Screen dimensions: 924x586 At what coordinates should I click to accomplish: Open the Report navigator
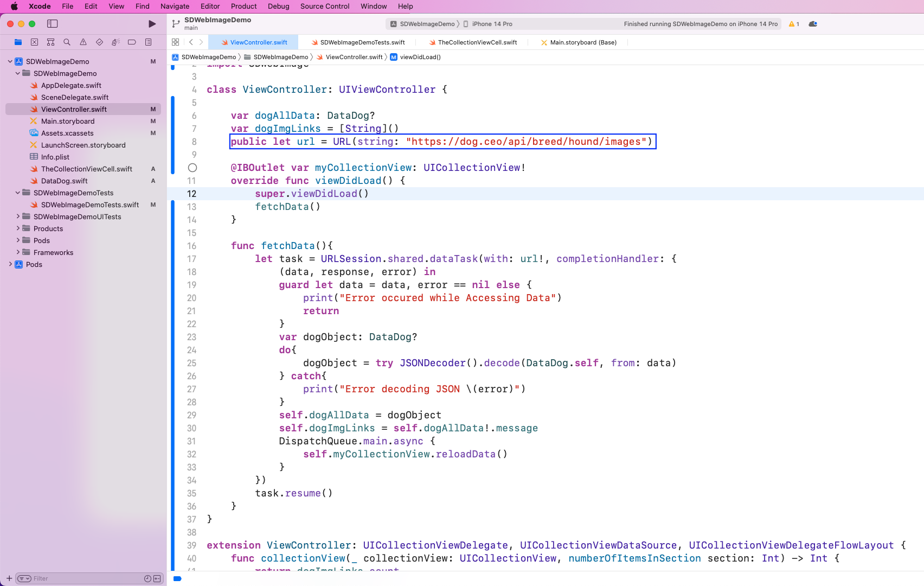click(148, 42)
